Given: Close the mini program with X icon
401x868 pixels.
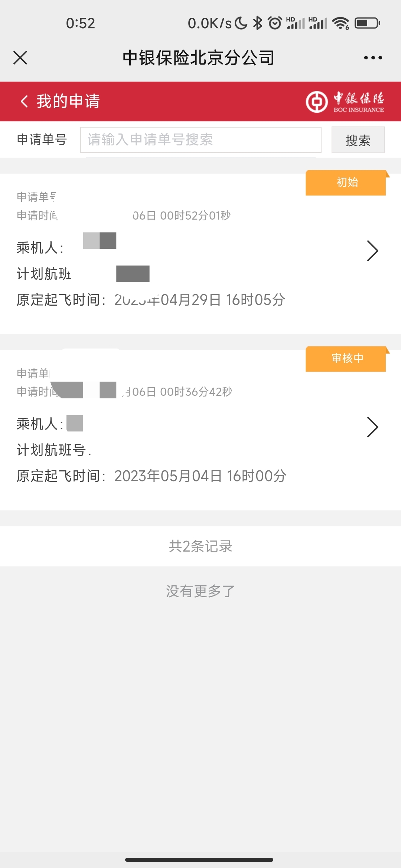Looking at the screenshot, I should click(x=20, y=58).
